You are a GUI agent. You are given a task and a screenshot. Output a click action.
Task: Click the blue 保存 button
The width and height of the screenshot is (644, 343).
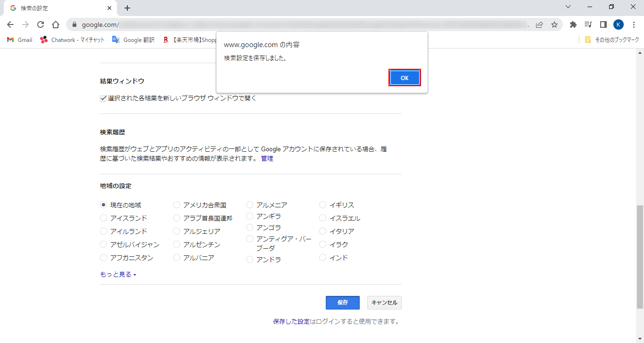343,302
